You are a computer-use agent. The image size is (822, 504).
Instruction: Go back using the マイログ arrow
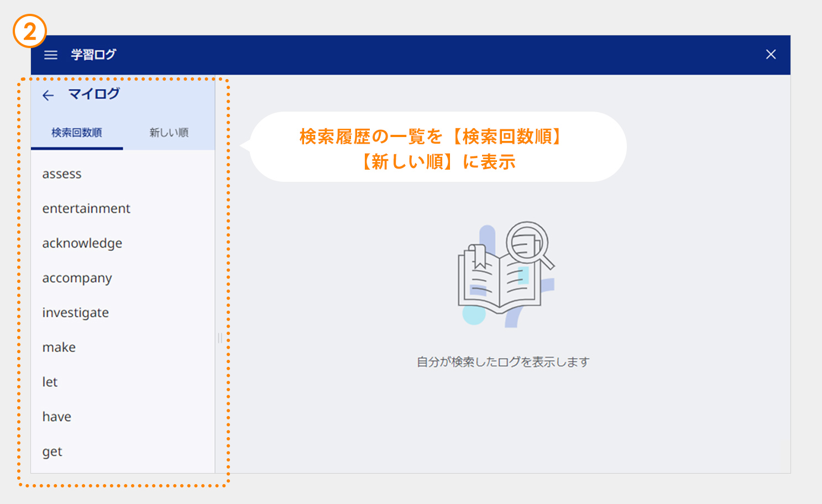pos(49,96)
